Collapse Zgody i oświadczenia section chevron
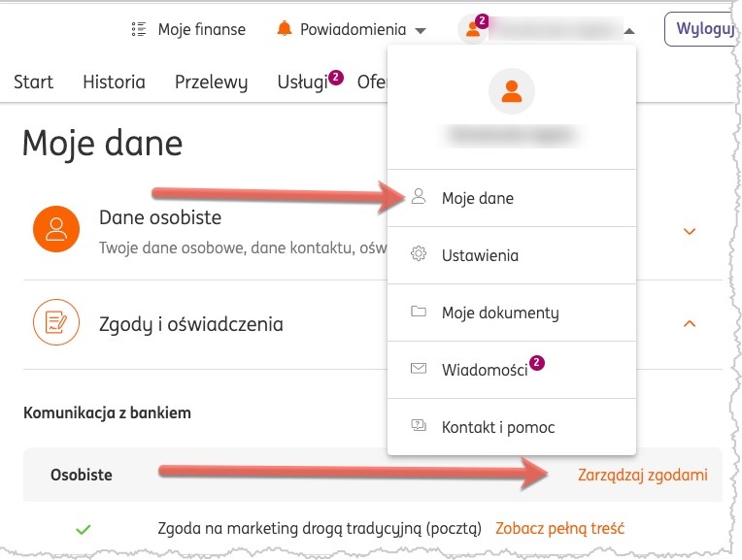This screenshot has height=560, width=742. click(x=690, y=324)
